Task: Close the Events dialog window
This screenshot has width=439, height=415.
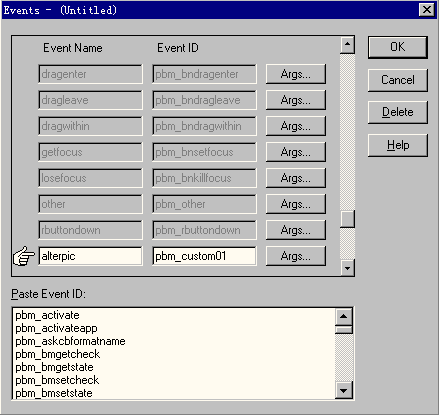Action: click(427, 10)
